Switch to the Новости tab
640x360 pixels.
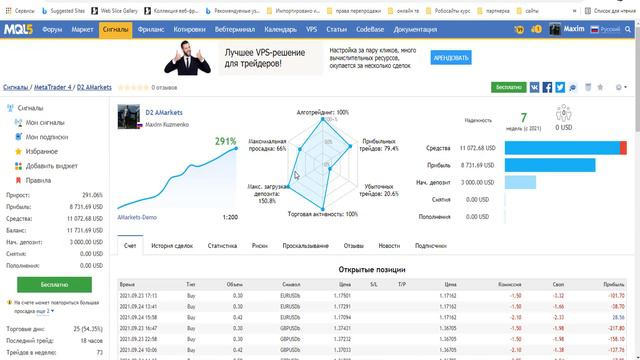point(389,246)
